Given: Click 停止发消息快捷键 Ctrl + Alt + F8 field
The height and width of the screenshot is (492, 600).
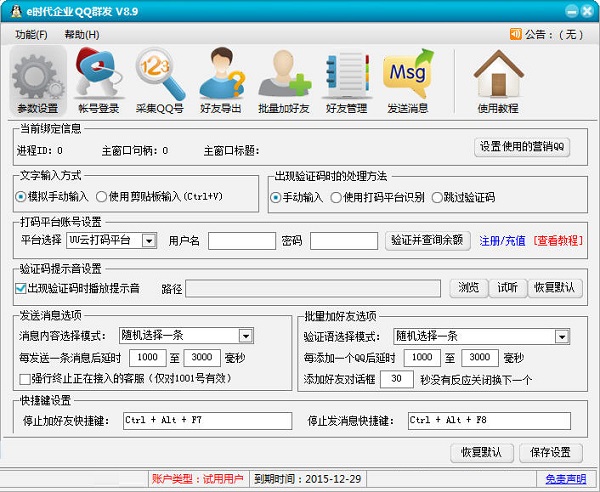Looking at the screenshot, I should coord(489,420).
